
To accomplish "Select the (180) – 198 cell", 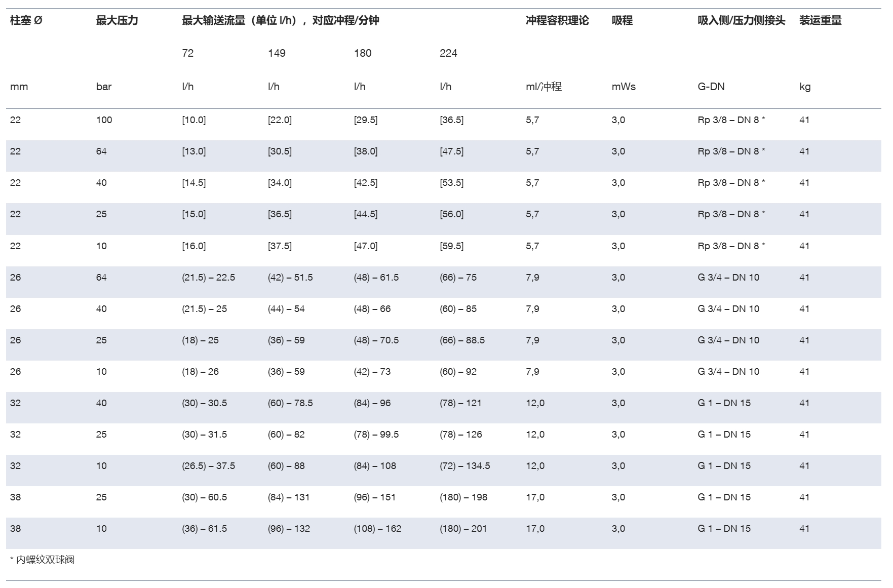I will (x=463, y=497).
